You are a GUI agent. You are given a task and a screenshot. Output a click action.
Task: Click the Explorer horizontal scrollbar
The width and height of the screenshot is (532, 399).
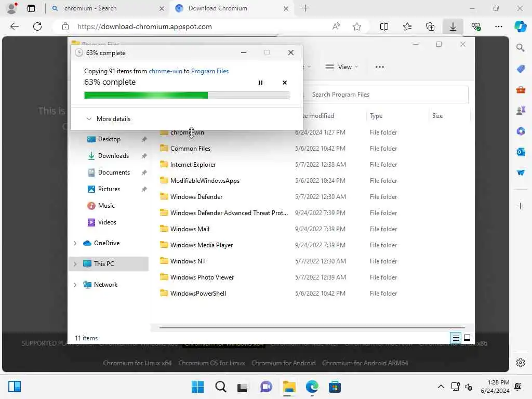[x=312, y=328]
